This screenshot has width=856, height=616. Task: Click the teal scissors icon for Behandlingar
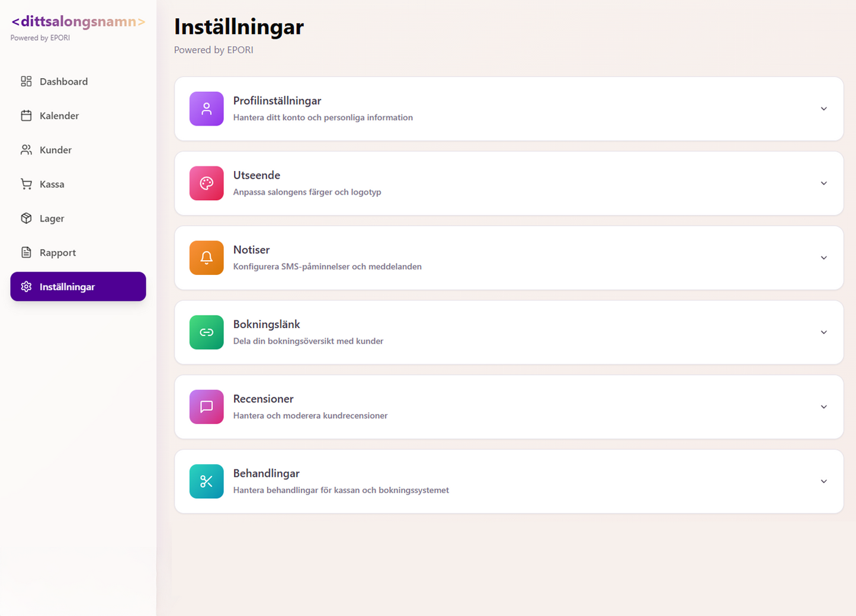[x=206, y=482]
